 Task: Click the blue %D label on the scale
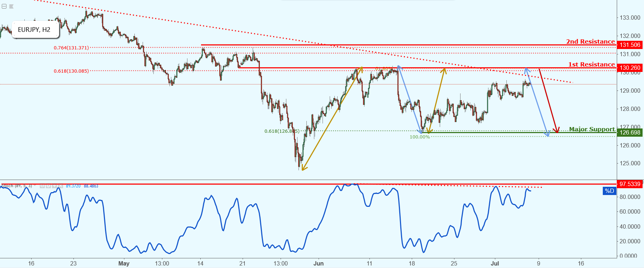click(x=609, y=191)
